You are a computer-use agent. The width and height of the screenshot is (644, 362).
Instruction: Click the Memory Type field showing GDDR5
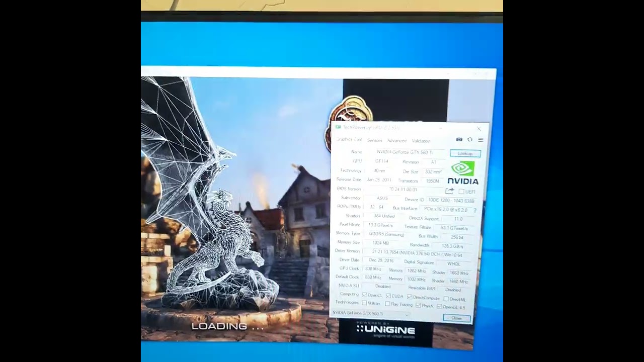coord(386,234)
